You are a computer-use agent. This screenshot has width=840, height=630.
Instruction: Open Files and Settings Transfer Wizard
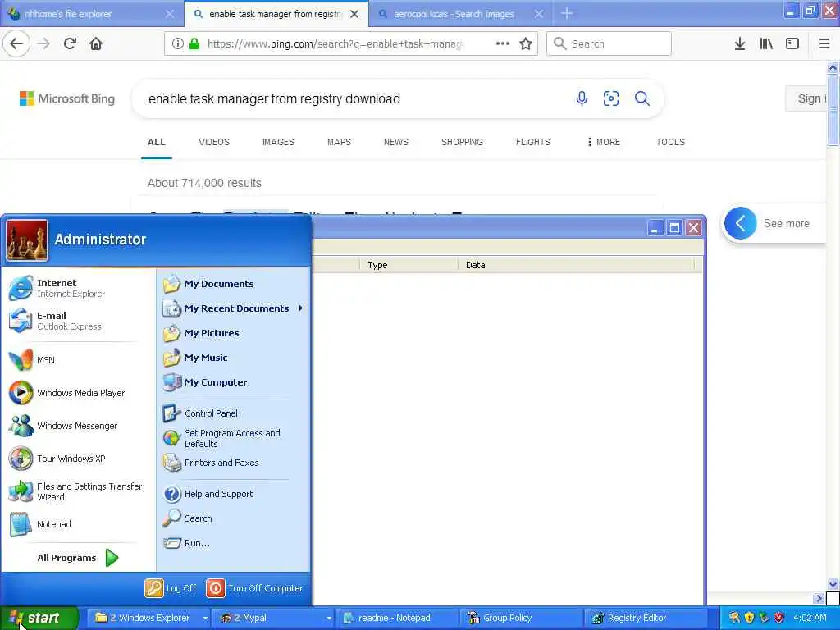pyautogui.click(x=75, y=491)
